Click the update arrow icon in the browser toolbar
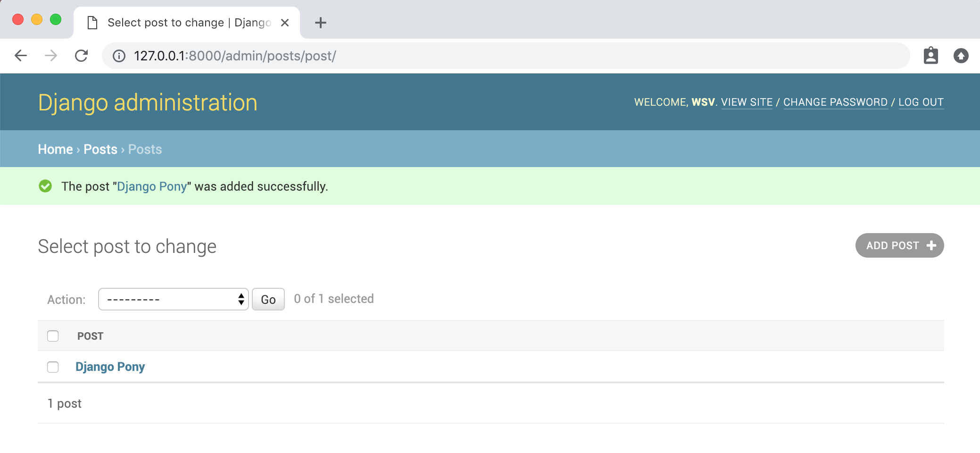 (x=961, y=56)
